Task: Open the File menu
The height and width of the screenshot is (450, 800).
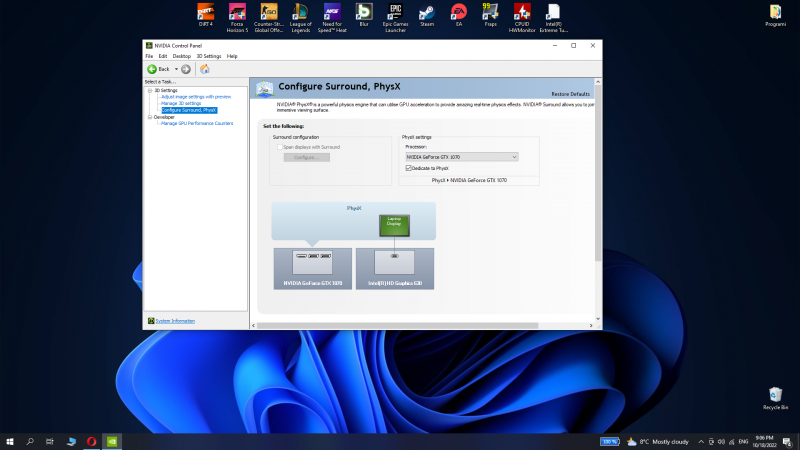Action: click(149, 56)
